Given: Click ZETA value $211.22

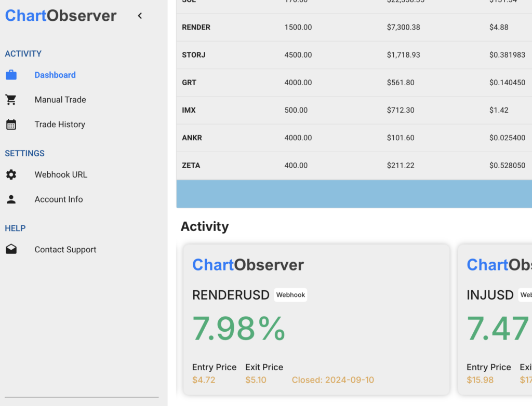Looking at the screenshot, I should point(401,166).
